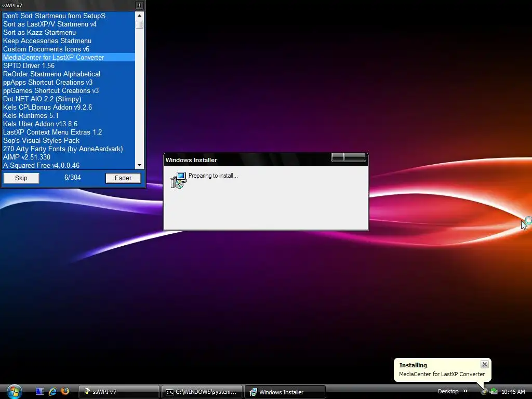The image size is (532, 399).
Task: Click the ssWPI list scrollbar thumb
Action: [139, 25]
